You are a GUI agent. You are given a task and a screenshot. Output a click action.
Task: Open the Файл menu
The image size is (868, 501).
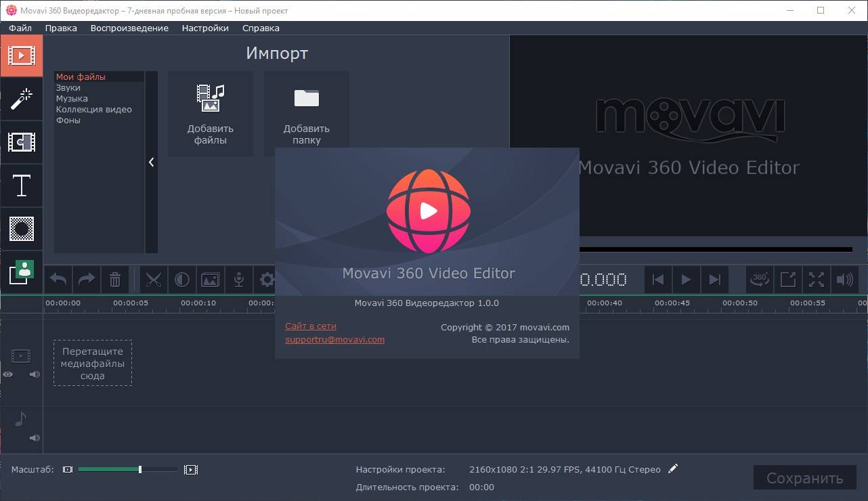pos(20,28)
